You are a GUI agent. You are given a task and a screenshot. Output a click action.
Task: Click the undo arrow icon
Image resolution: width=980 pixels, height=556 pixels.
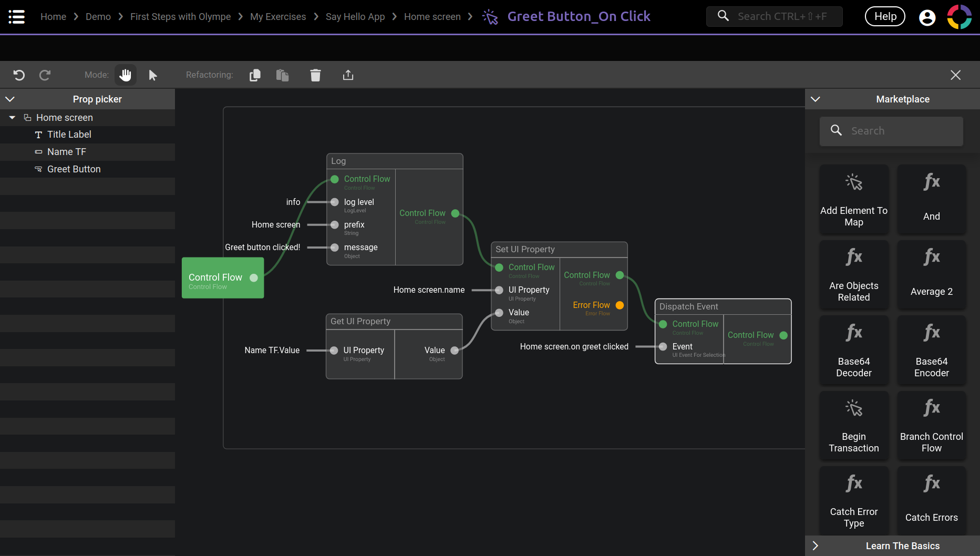(x=19, y=75)
